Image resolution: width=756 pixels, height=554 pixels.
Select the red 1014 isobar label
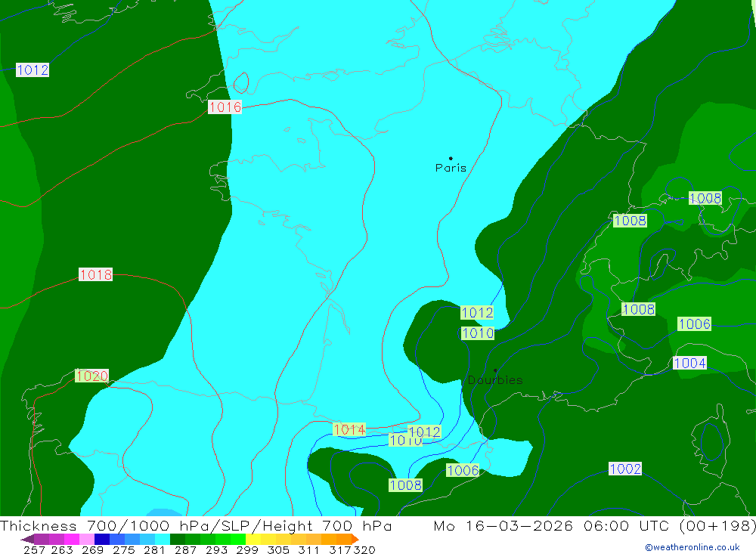click(349, 429)
